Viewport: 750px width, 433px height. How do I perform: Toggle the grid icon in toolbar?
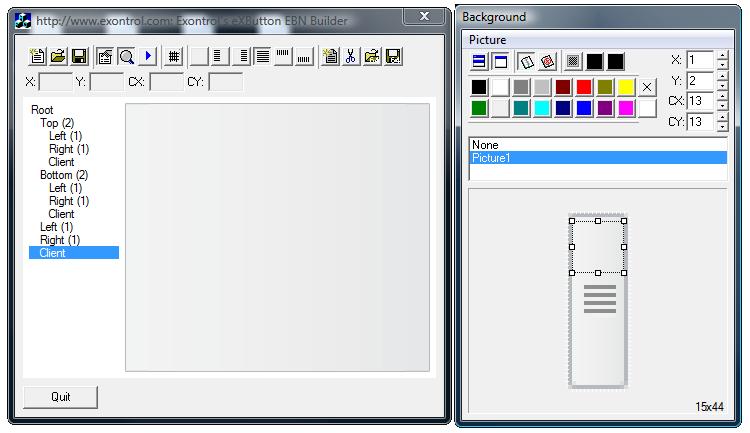pos(174,57)
